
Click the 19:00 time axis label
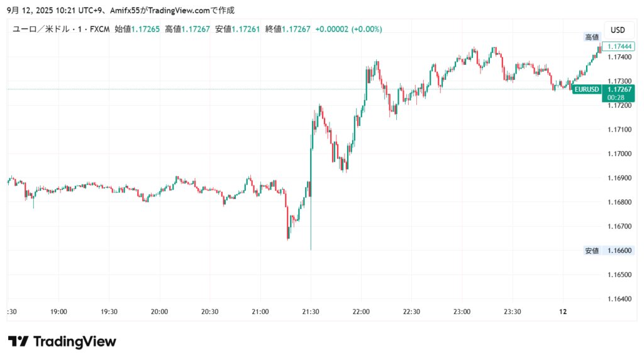(x=58, y=312)
